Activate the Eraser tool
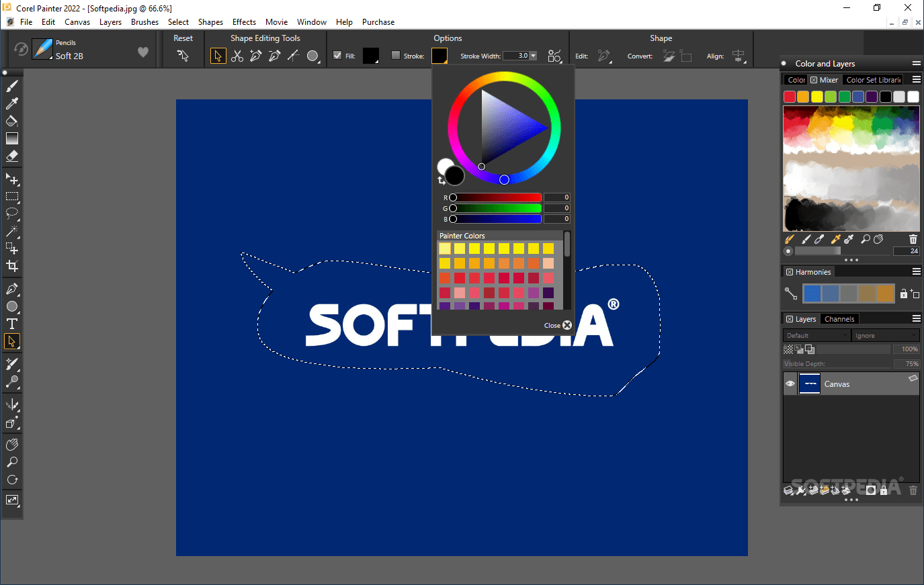Screen dimensions: 924x585 pyautogui.click(x=11, y=156)
